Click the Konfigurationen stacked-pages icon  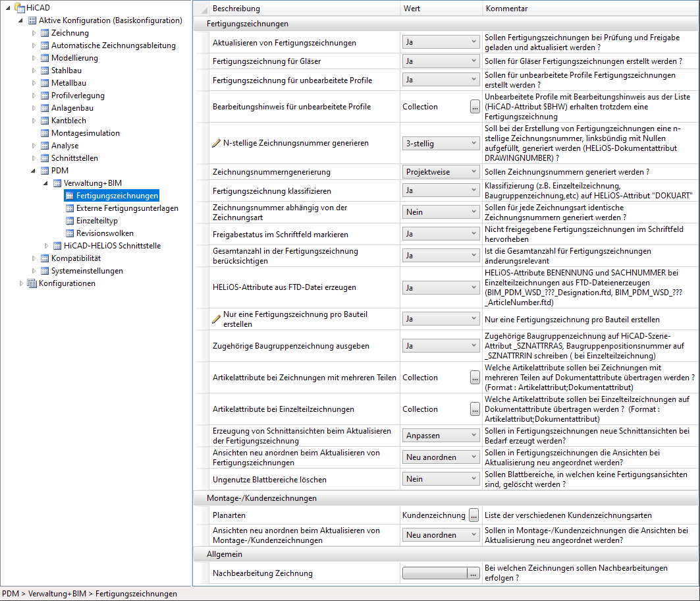pos(32,283)
